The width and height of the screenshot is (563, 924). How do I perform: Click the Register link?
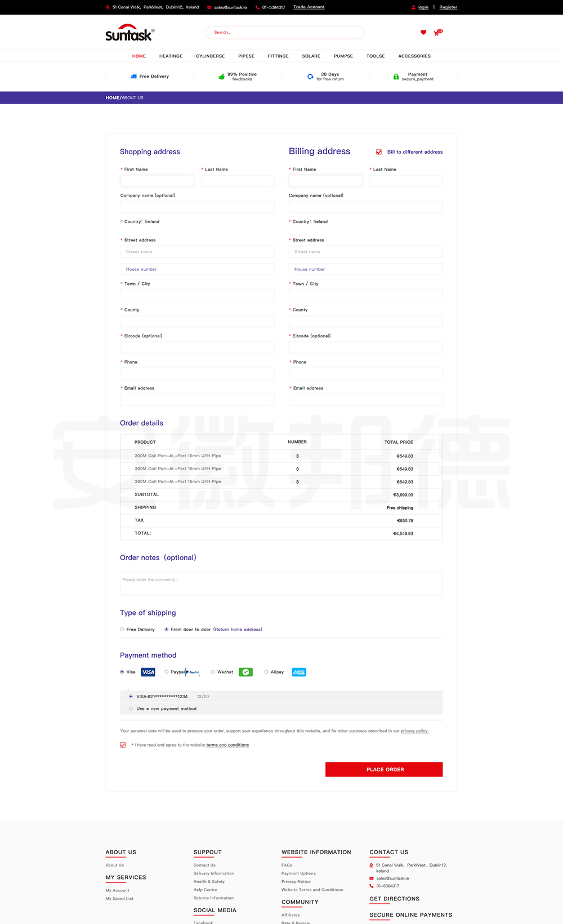[x=448, y=7]
